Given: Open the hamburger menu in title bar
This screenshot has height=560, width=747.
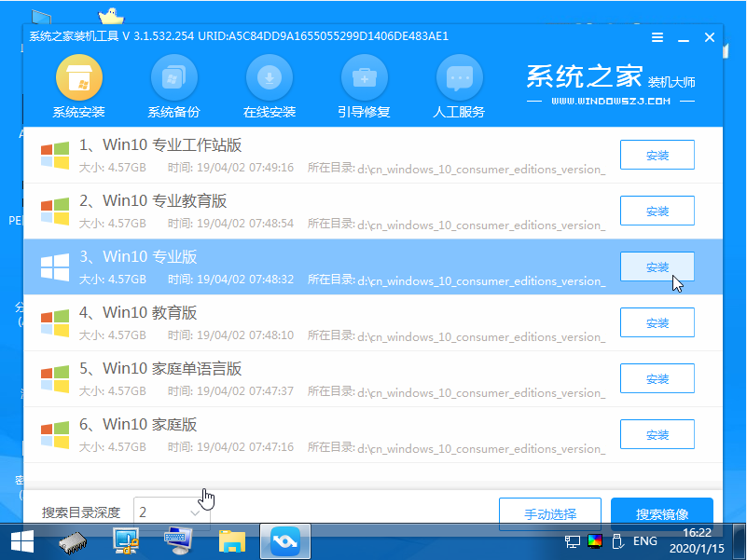Looking at the screenshot, I should (657, 37).
